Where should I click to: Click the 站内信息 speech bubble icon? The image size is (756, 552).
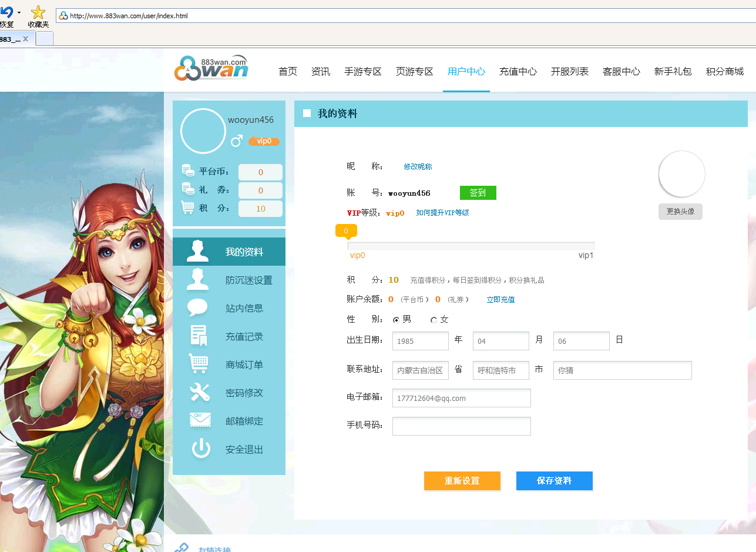click(198, 308)
